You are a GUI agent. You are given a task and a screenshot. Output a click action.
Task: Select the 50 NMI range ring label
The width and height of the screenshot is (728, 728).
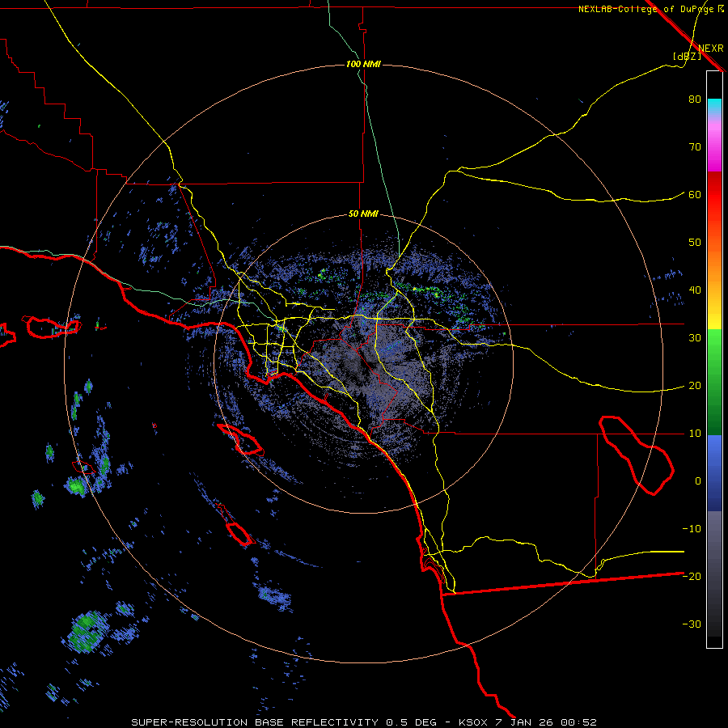[363, 214]
